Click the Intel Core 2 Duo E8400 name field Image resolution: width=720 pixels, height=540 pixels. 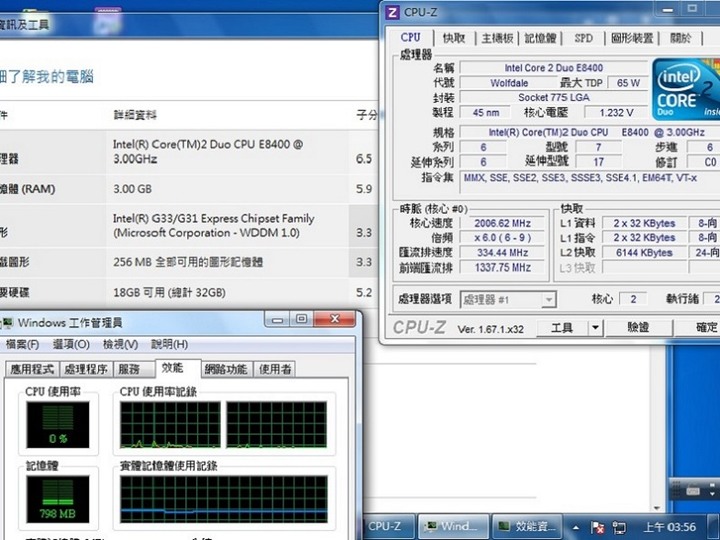pyautogui.click(x=554, y=68)
